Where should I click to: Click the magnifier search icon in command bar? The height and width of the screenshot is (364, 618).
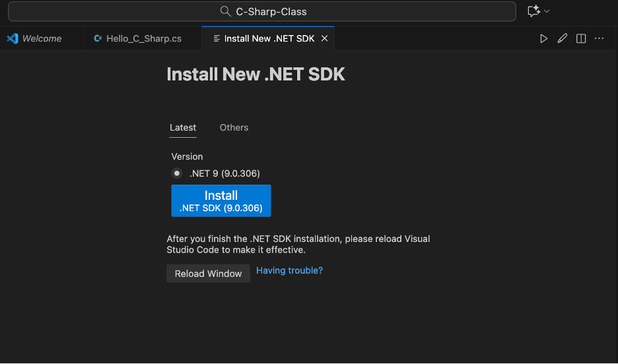(225, 11)
